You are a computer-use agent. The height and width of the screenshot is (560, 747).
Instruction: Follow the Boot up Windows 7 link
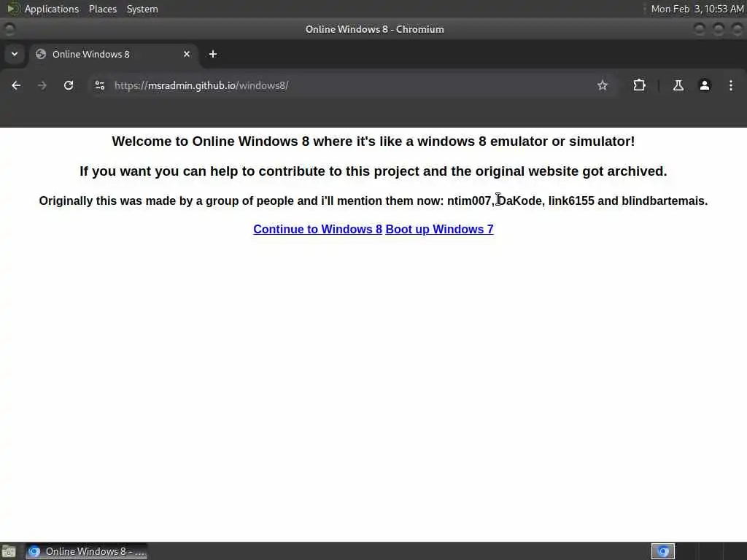pos(439,229)
